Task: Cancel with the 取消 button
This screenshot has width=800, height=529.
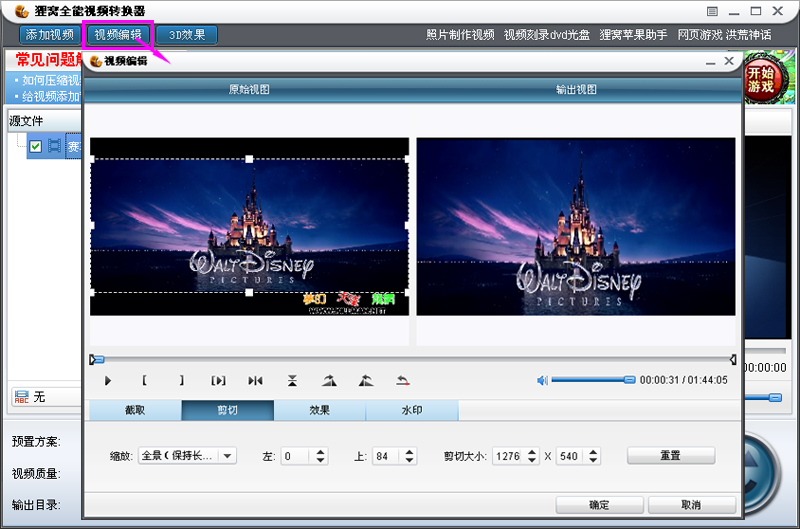Action: 691,505
